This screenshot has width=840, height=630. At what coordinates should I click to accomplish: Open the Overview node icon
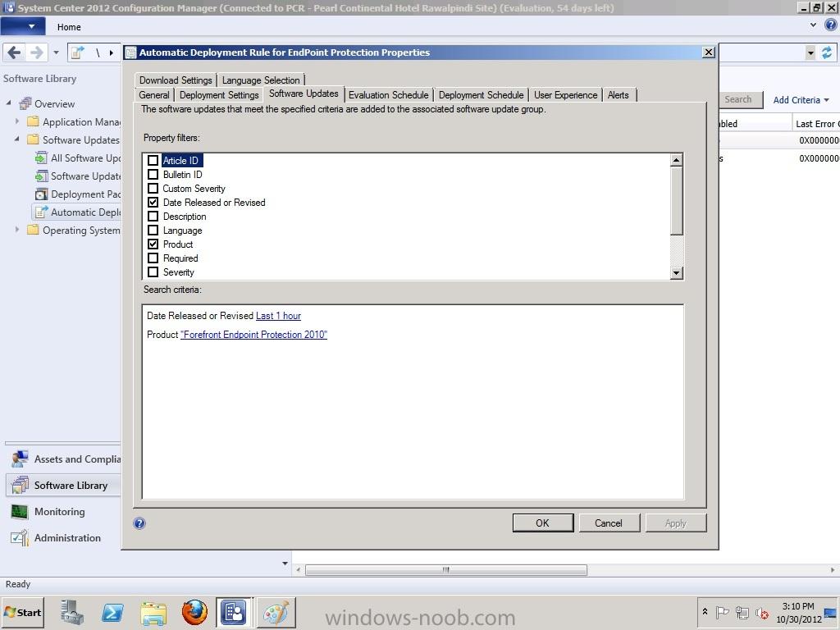(25, 103)
